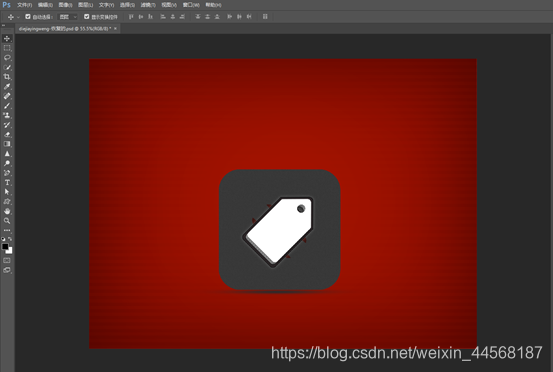Select the Move tool in the toolbox
Screen dimensions: 553x372
[x=7, y=38]
